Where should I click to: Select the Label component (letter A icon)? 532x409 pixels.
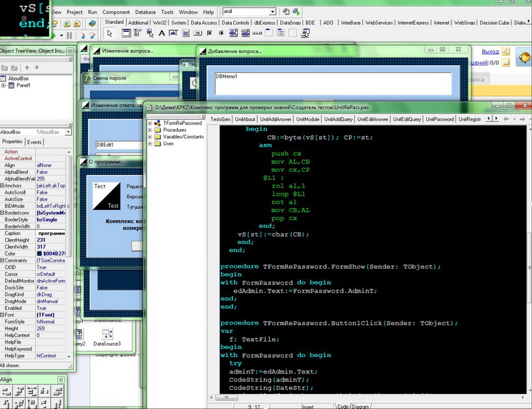[x=162, y=33]
